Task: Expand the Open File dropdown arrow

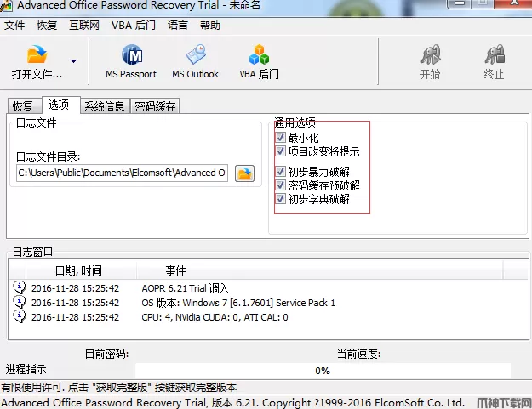Action: [73, 61]
